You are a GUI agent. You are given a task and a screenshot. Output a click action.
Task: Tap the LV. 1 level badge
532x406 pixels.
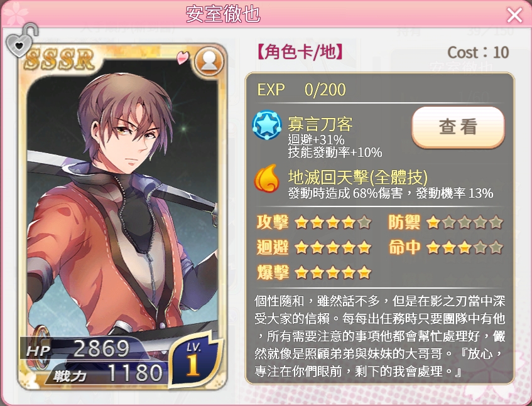pyautogui.click(x=193, y=360)
